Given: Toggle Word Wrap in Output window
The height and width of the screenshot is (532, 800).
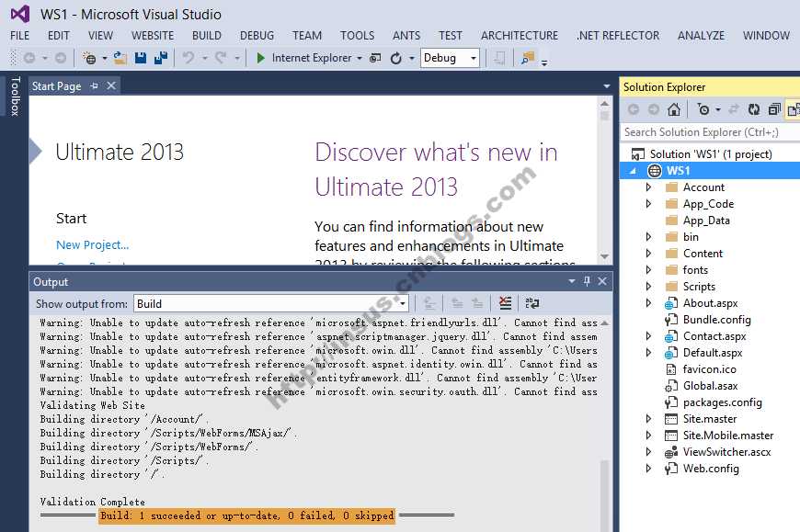Looking at the screenshot, I should point(532,303).
